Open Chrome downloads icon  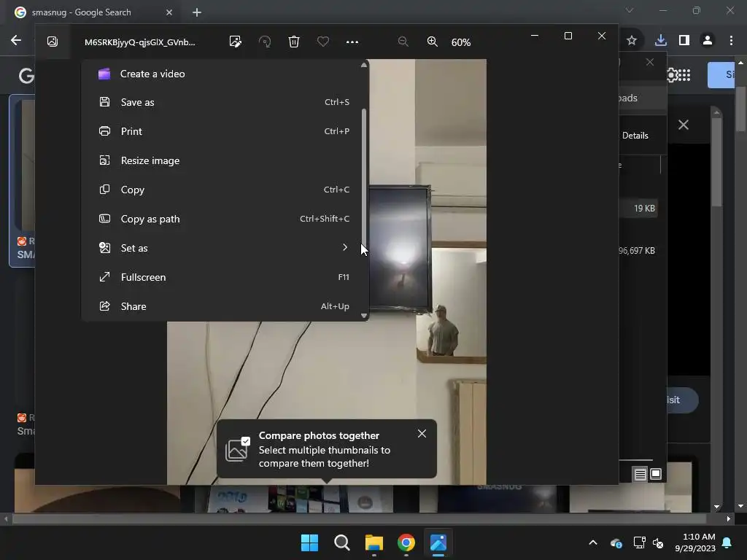[x=661, y=41]
